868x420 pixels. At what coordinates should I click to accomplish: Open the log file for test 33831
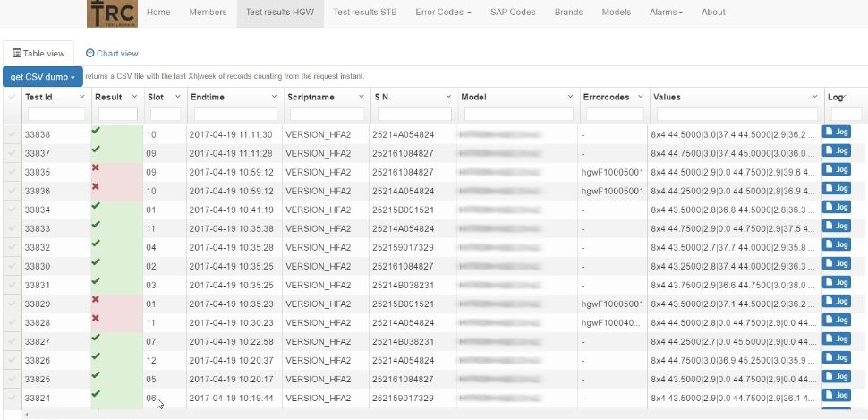click(836, 283)
